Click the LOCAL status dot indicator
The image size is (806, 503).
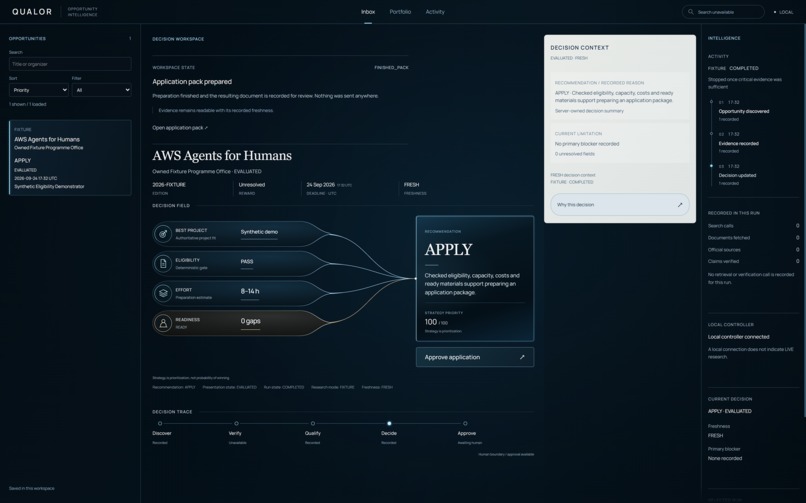click(775, 12)
